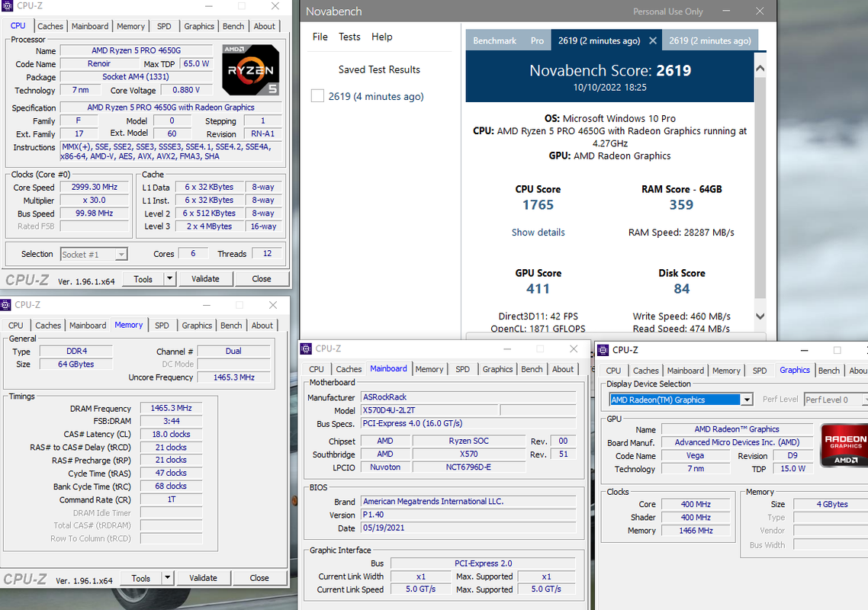Close the 2619 results tab with X
Viewport: 868px width, 610px height.
pos(653,40)
